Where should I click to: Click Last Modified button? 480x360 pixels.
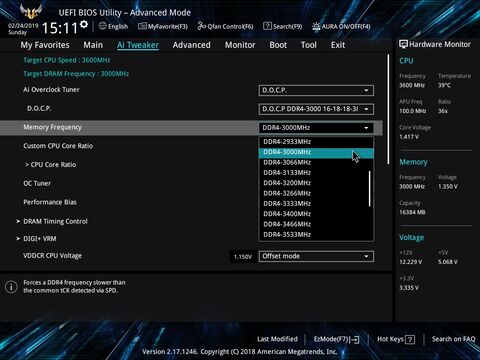click(277, 339)
